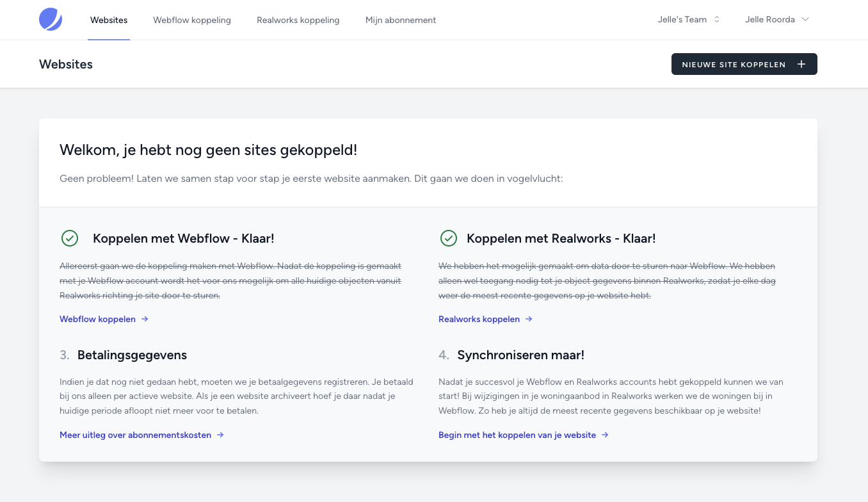Click arrow icon next to Webflow koppelen
The width and height of the screenshot is (868, 502).
click(x=145, y=319)
